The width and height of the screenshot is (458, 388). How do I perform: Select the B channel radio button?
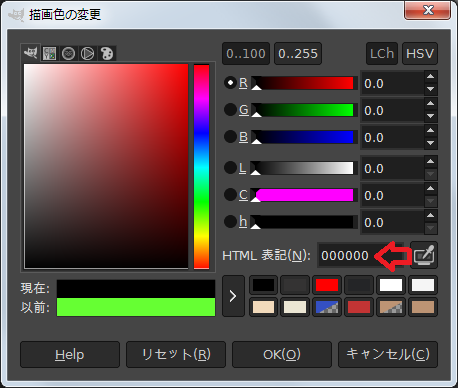click(230, 137)
